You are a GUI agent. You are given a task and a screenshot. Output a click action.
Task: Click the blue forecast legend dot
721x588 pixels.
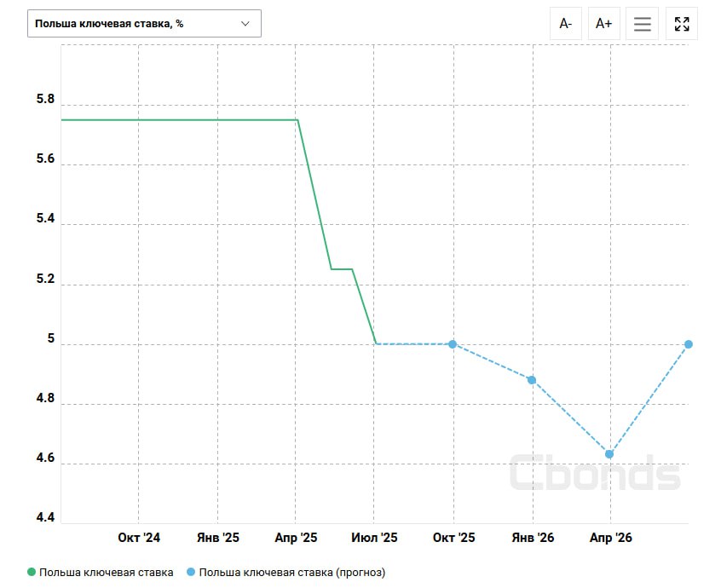(192, 573)
